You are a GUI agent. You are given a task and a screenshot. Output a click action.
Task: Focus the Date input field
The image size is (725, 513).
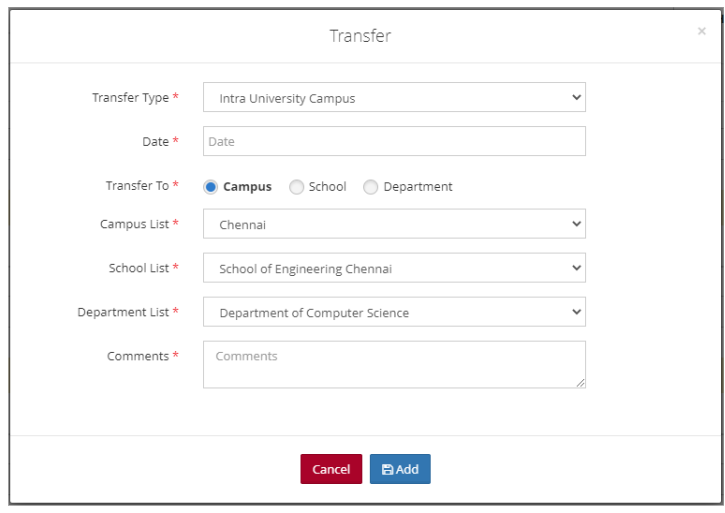pyautogui.click(x=394, y=142)
